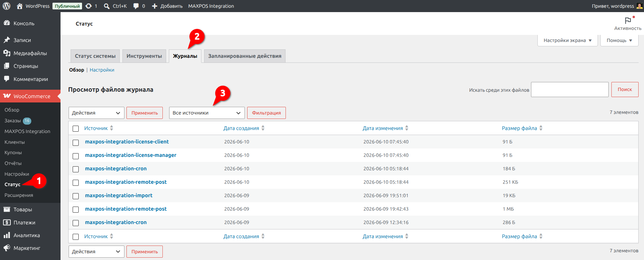Screen dimensions: 644x260
Task: Switch to the Инструменты tab
Action: coord(144,56)
